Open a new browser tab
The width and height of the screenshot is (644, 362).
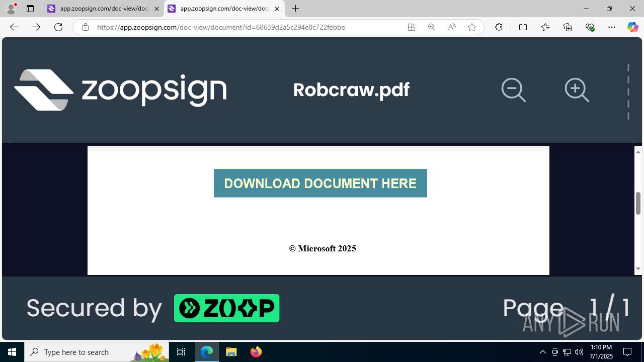point(296,9)
